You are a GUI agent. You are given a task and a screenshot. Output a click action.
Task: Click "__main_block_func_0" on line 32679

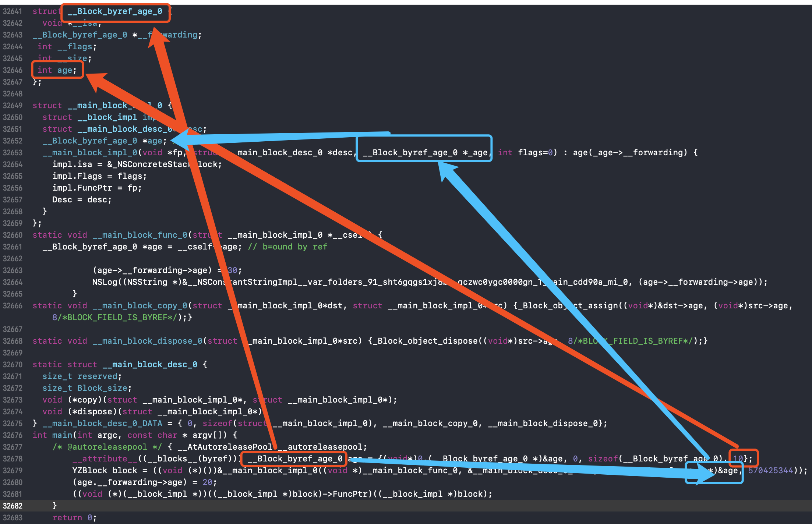point(410,471)
